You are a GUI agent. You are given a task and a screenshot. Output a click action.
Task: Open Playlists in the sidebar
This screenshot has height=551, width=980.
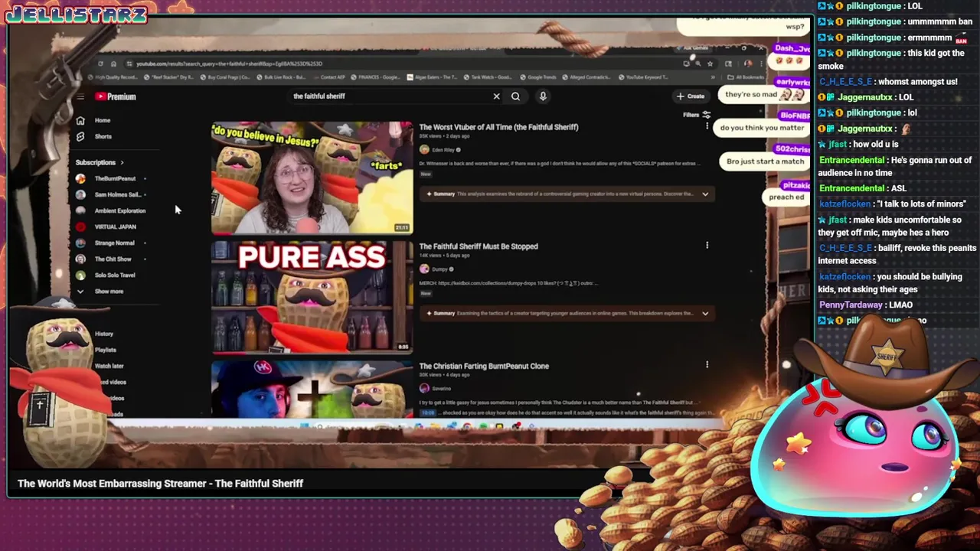click(x=105, y=350)
